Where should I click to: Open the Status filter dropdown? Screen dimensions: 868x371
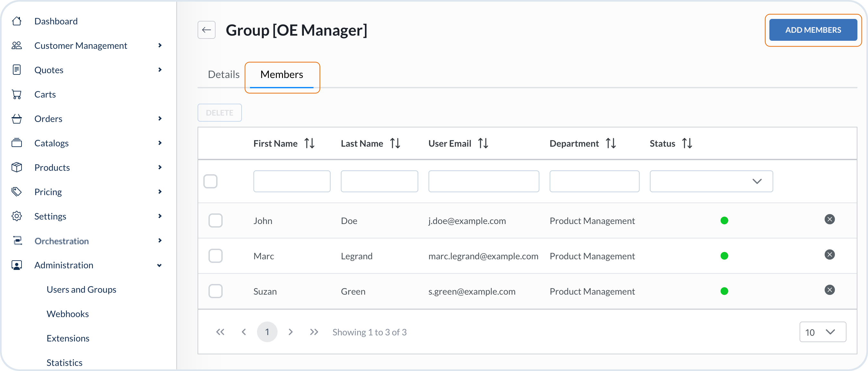click(x=711, y=181)
